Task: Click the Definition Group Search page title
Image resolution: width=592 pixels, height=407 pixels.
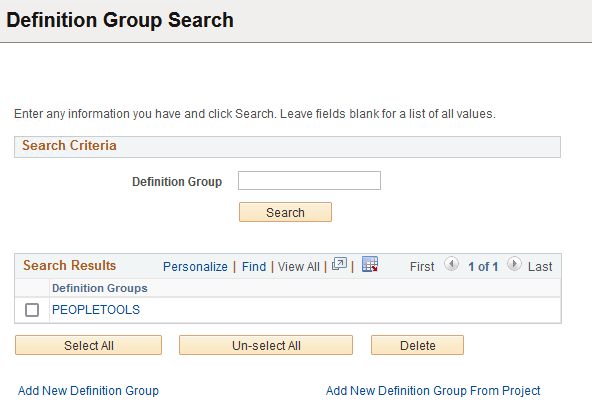Action: point(120,20)
